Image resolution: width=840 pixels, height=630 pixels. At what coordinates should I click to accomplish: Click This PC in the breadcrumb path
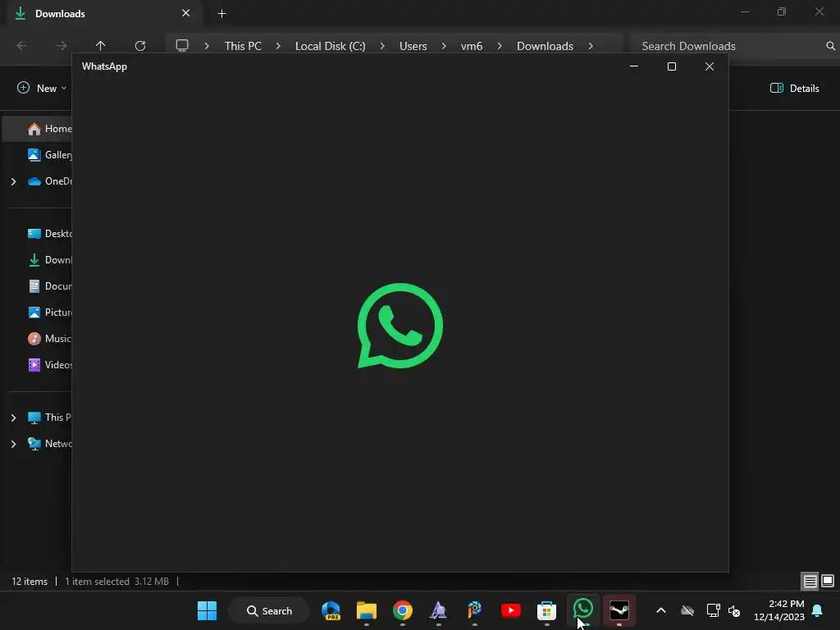pos(243,46)
